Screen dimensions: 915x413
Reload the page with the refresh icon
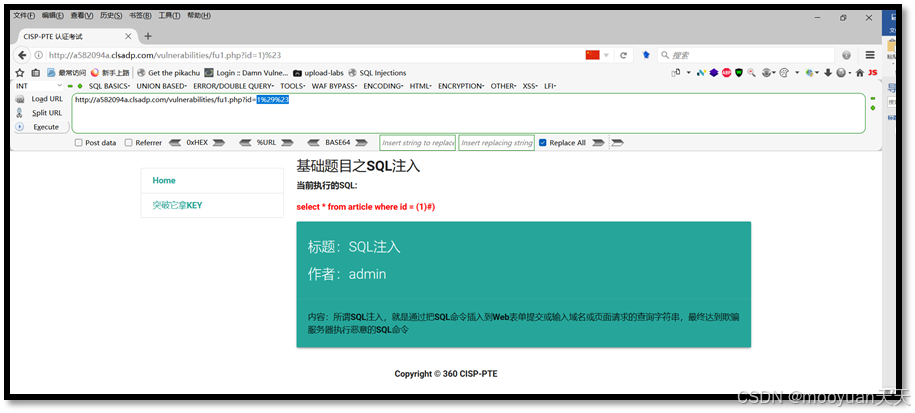(x=623, y=55)
